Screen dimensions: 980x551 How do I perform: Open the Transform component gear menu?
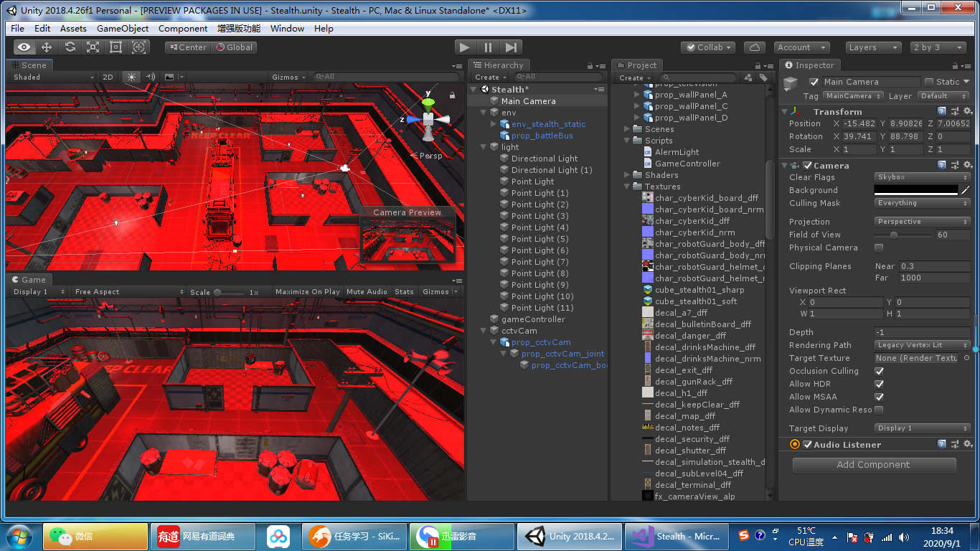[x=966, y=112]
